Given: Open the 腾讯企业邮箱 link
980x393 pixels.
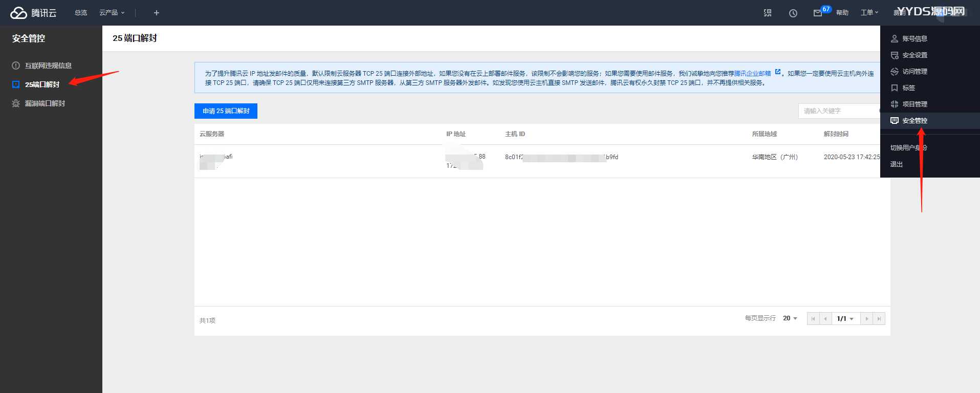Looking at the screenshot, I should click(x=752, y=74).
